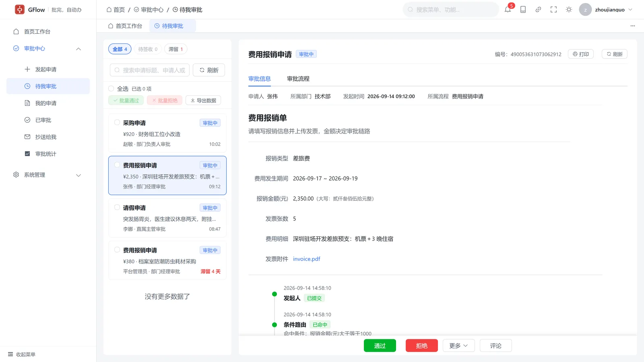Click the global 搜索菜单 search box
Viewport: 644px width, 362px height.
451,9
